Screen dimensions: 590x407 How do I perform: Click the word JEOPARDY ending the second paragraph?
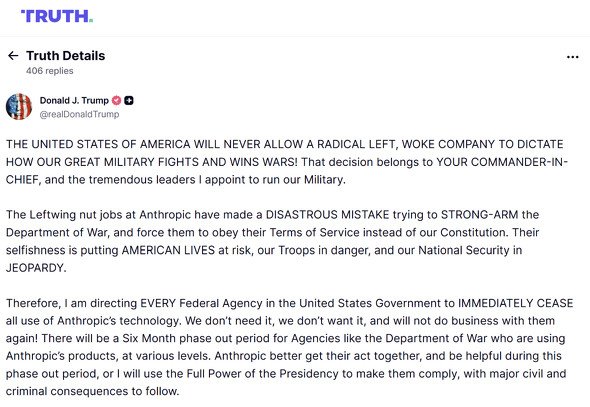click(36, 268)
